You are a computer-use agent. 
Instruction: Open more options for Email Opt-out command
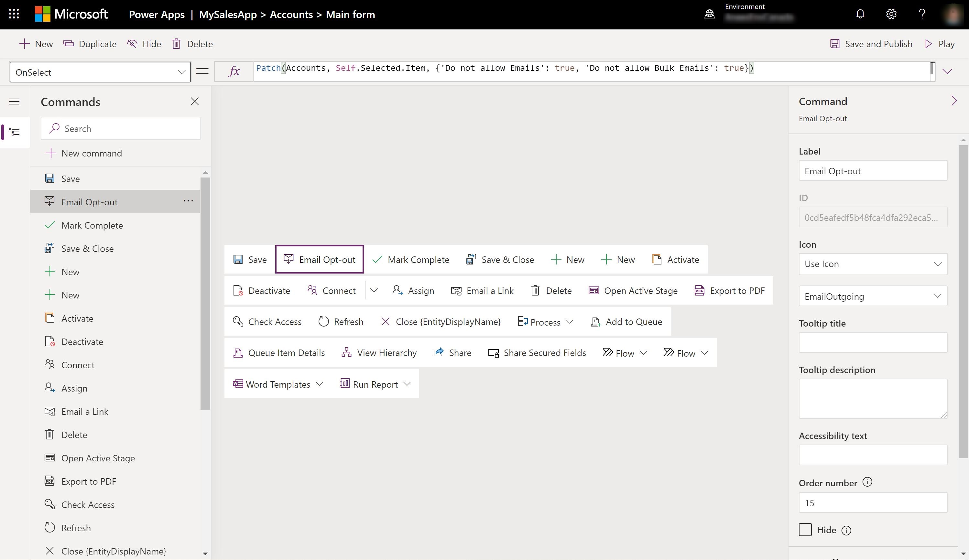coord(188,201)
